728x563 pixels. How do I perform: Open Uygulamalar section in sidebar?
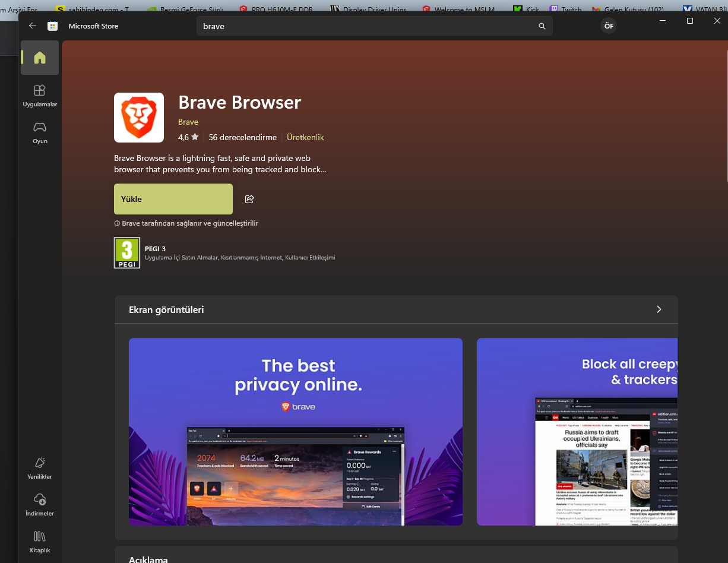(x=40, y=95)
